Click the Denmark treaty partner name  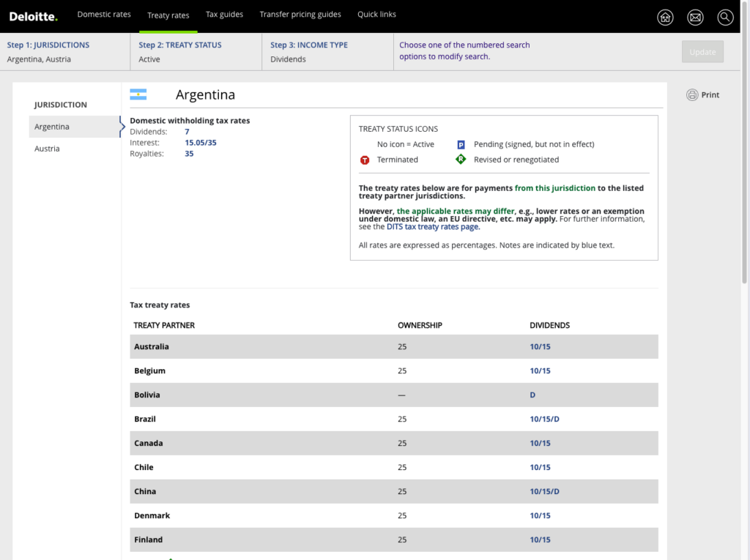(152, 515)
